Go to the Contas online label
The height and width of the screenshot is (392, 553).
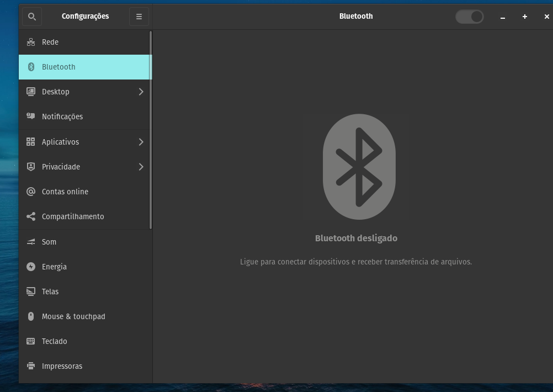click(x=65, y=192)
